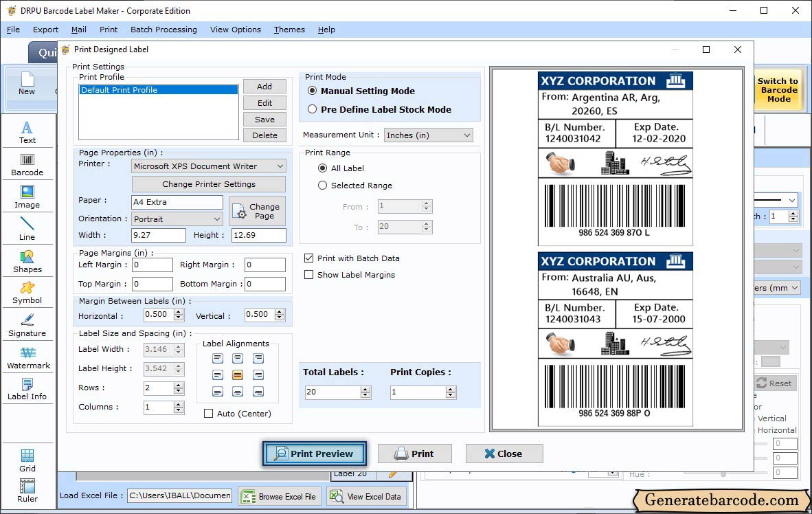
Task: Click Change Printer Settings button
Action: [209, 184]
